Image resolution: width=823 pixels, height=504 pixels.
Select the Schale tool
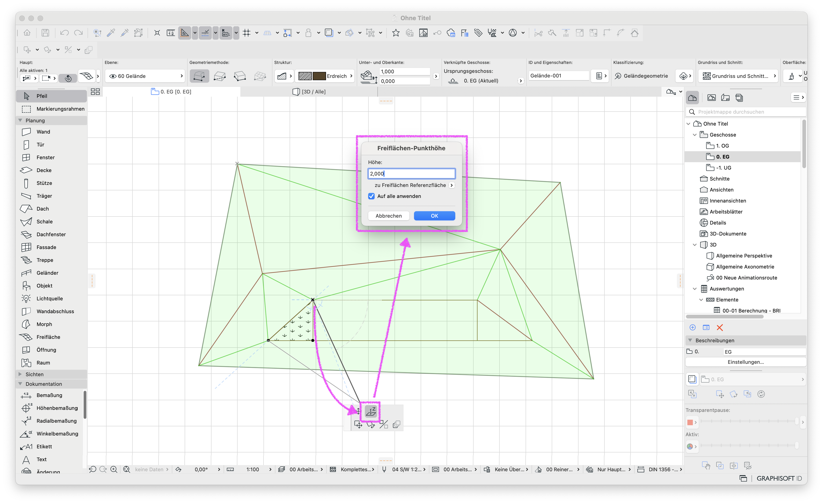(52, 222)
